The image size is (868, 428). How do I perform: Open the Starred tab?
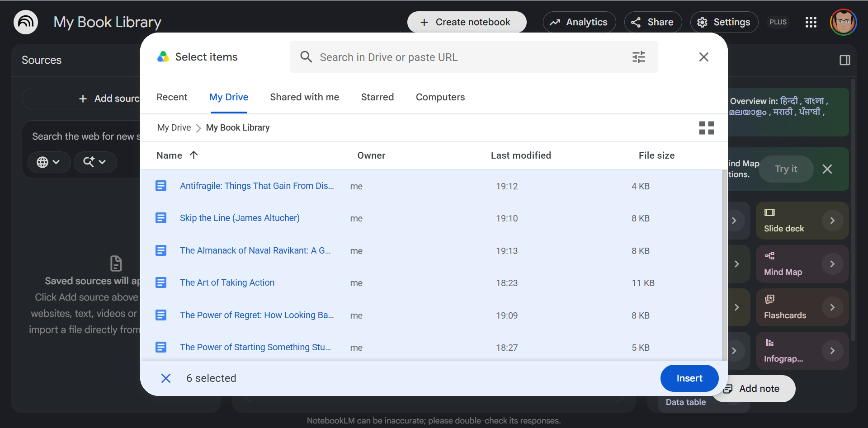point(377,97)
